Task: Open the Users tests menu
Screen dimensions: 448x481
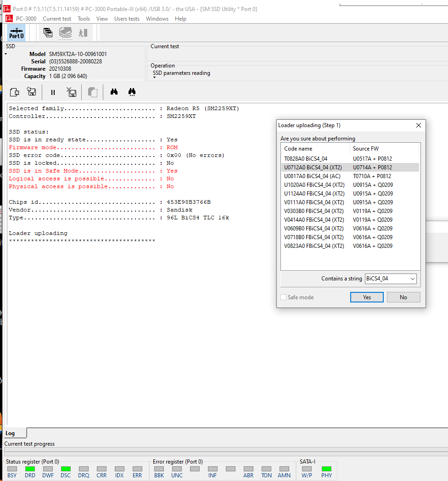Action: coord(127,19)
